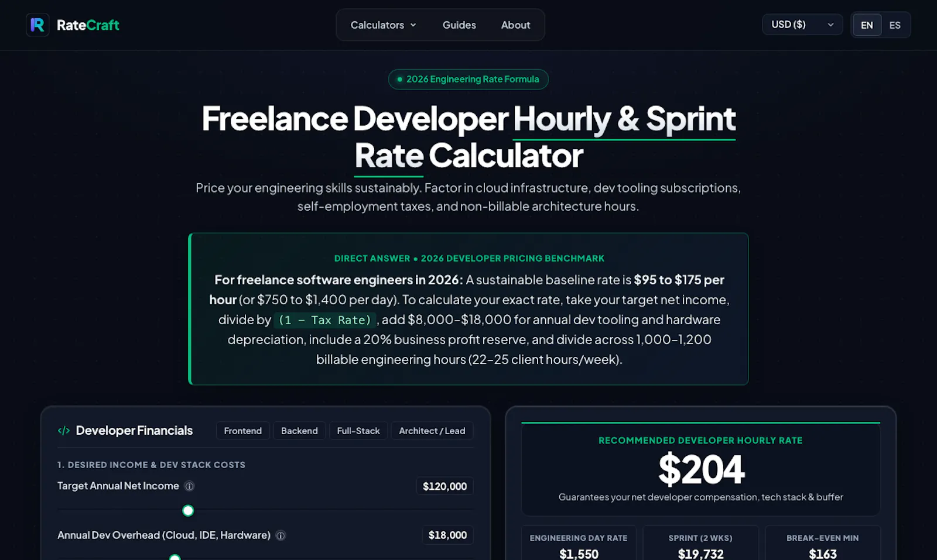Choose the Backend preset button
Screen dimensions: 937x560
point(299,431)
